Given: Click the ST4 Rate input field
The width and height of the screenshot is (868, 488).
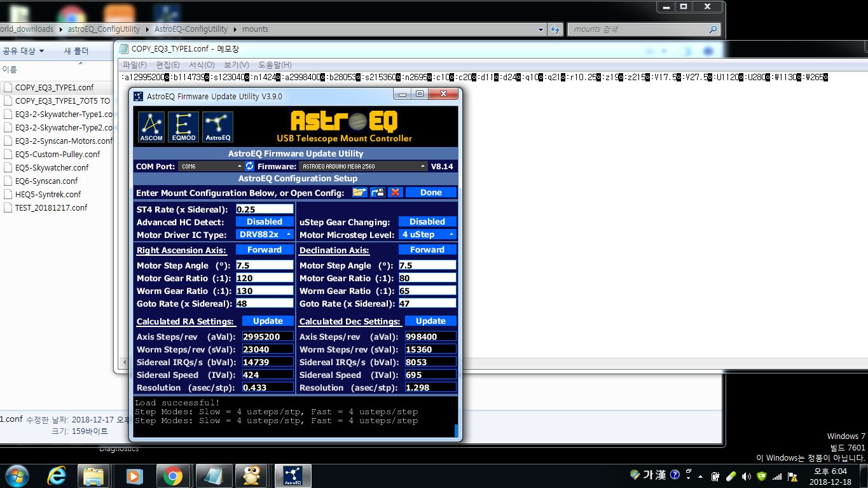Looking at the screenshot, I should [265, 209].
